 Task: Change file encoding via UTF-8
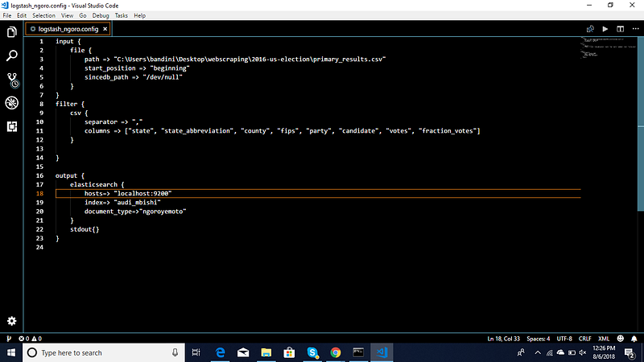[x=564, y=339]
